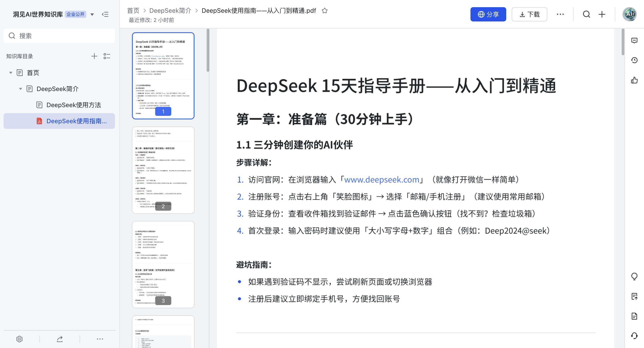Open DeepSeek使用方法 document in tree
This screenshot has height=348, width=644.
pyautogui.click(x=74, y=105)
